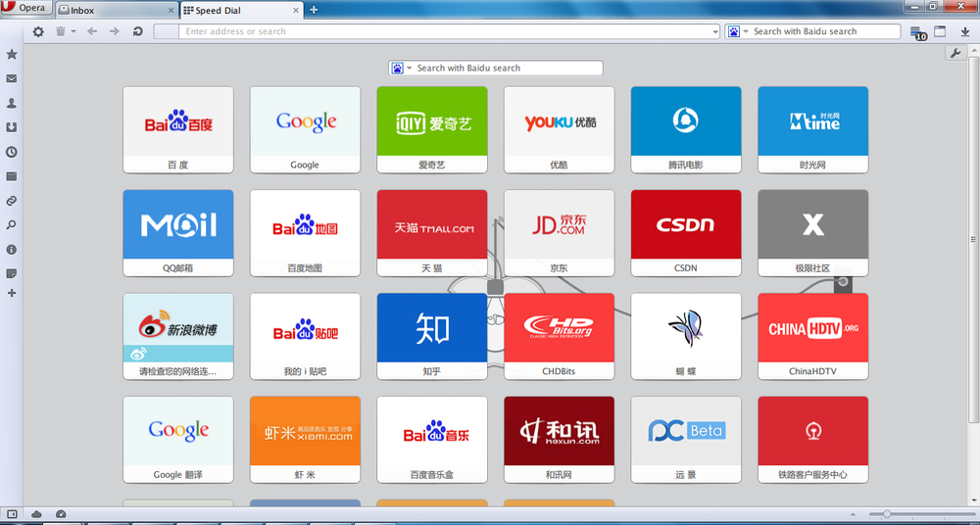Open the 虾米 Xiami speed dial
Image resolution: width=980 pixels, height=525 pixels.
tap(305, 440)
